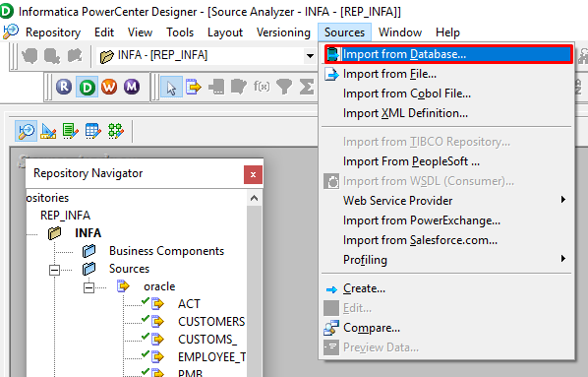Launch Workflow Monitor M icon
Image resolution: width=588 pixels, height=377 pixels.
(132, 87)
